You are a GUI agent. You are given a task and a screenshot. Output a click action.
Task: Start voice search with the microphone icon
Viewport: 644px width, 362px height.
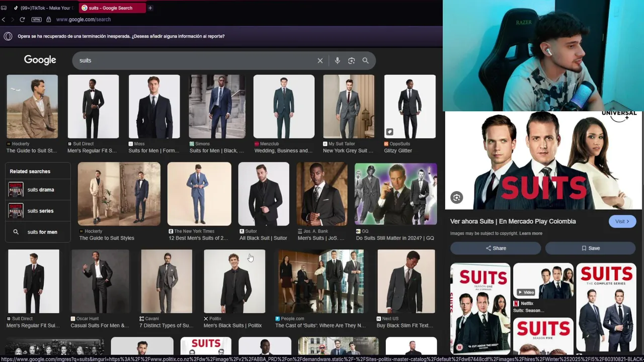(x=337, y=60)
